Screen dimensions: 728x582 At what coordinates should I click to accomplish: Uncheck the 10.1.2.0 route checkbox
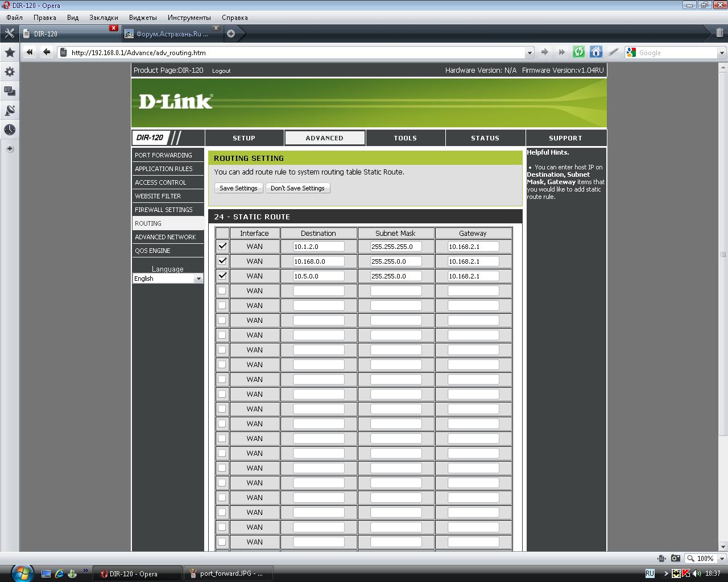(222, 246)
